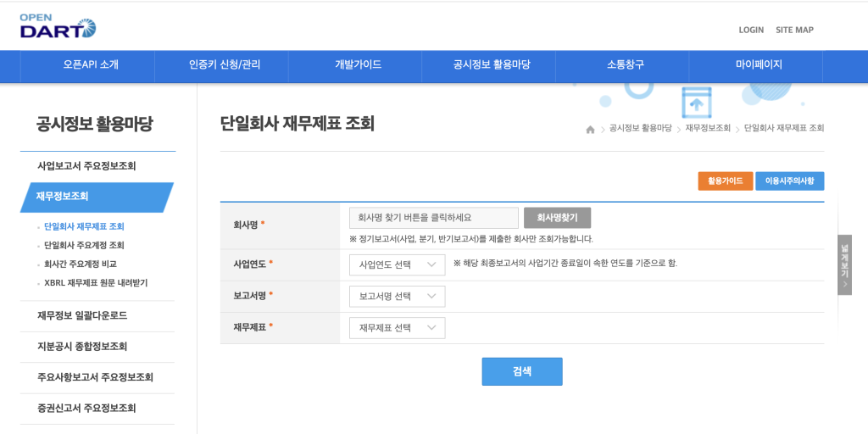868x434 pixels.
Task: Open 재무정보 일괄다운로드 sidebar item
Action: pos(82,315)
